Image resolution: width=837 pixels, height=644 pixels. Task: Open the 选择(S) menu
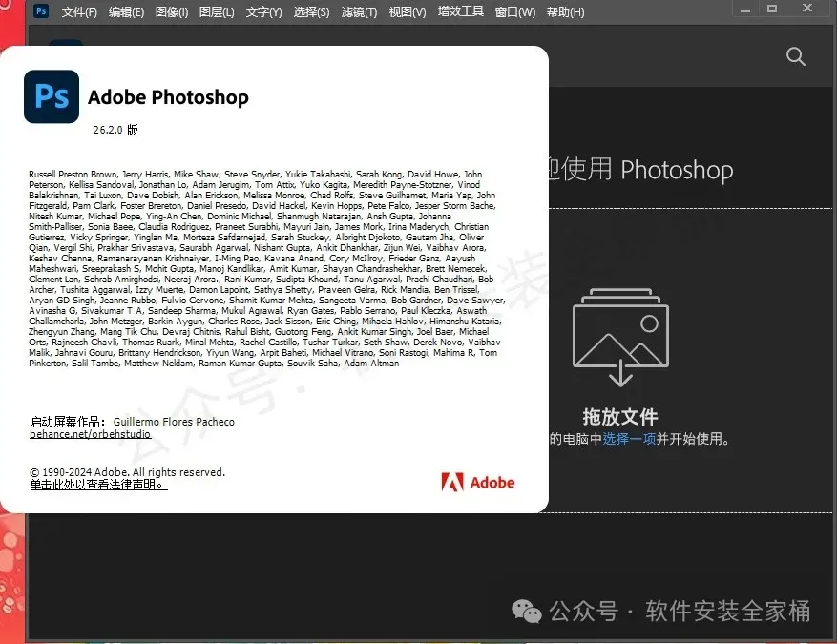(x=311, y=11)
